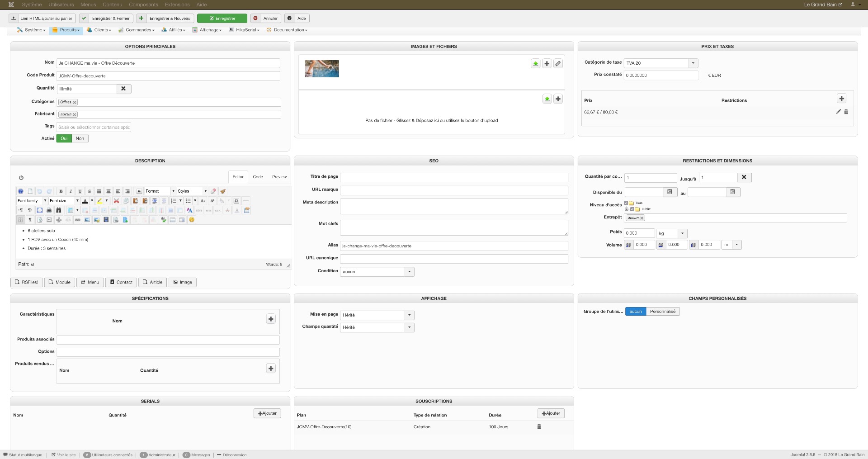
Task: Expand the Condition dropdown in SEO
Action: 409,272
